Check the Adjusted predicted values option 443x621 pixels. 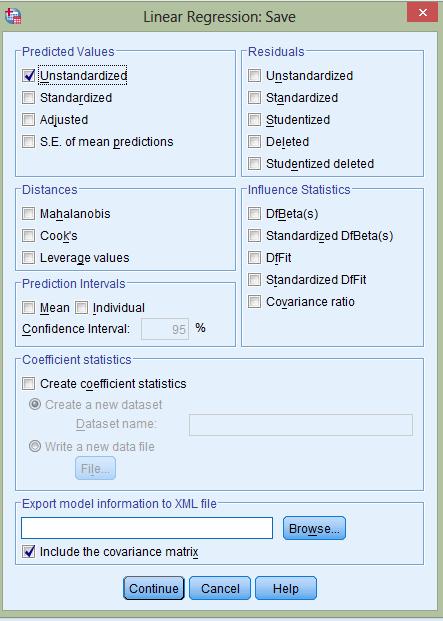(x=29, y=120)
